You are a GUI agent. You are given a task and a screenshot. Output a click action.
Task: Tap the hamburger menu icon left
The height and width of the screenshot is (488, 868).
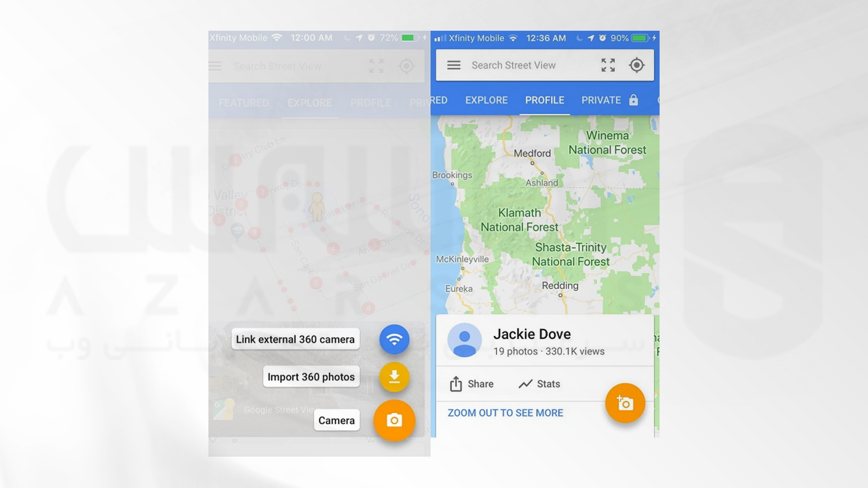coord(216,66)
